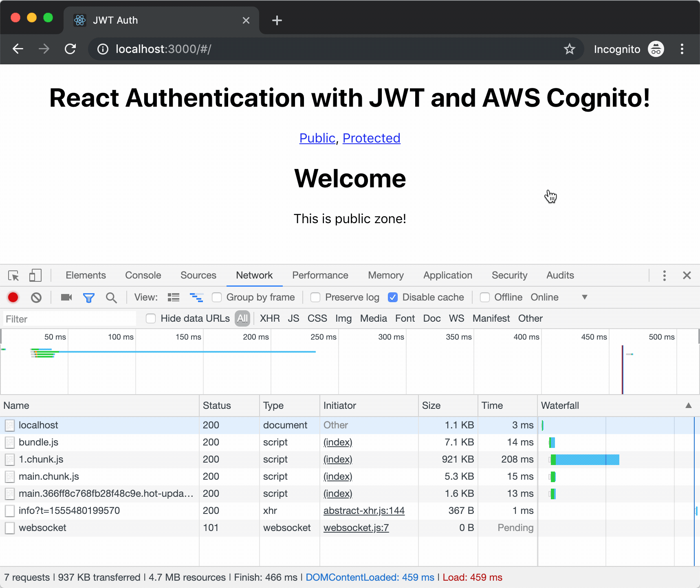The height and width of the screenshot is (588, 700).
Task: Capture screenshots with camera icon
Action: click(66, 298)
